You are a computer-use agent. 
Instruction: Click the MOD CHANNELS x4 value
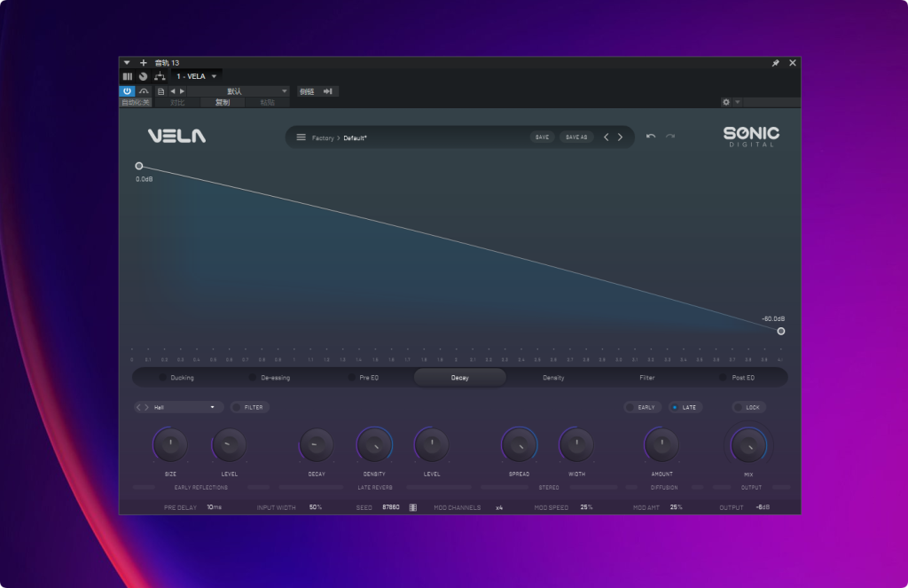pyautogui.click(x=499, y=507)
